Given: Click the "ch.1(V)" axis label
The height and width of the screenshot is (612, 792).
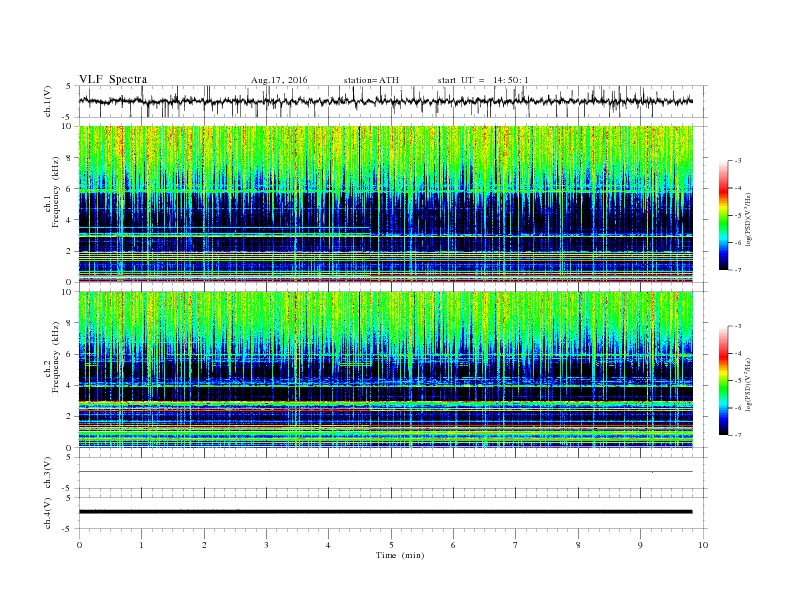Looking at the screenshot, I should 48,101.
